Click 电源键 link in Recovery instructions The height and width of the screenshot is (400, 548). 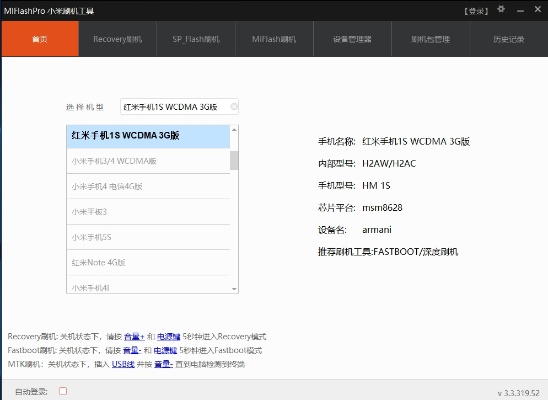[168, 336]
